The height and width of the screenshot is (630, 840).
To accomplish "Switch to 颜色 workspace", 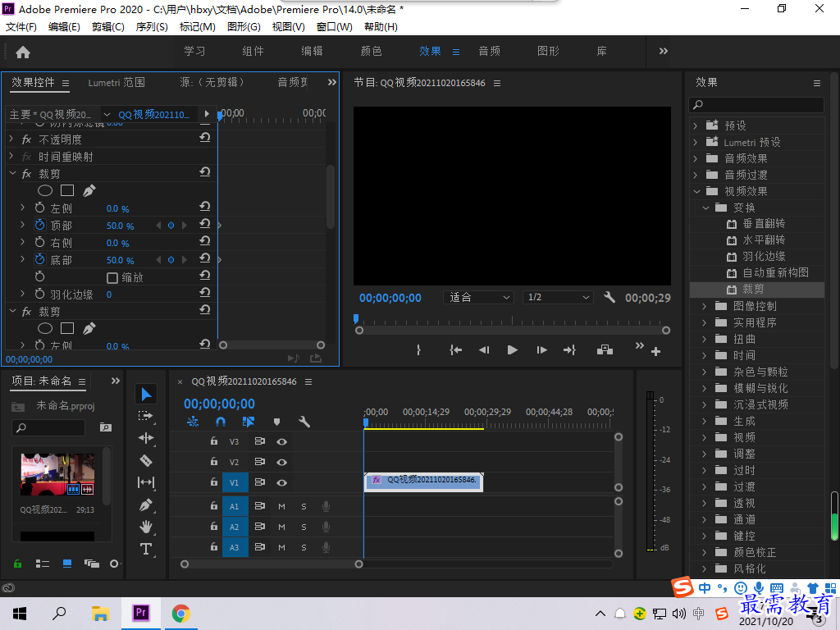I will tap(372, 51).
